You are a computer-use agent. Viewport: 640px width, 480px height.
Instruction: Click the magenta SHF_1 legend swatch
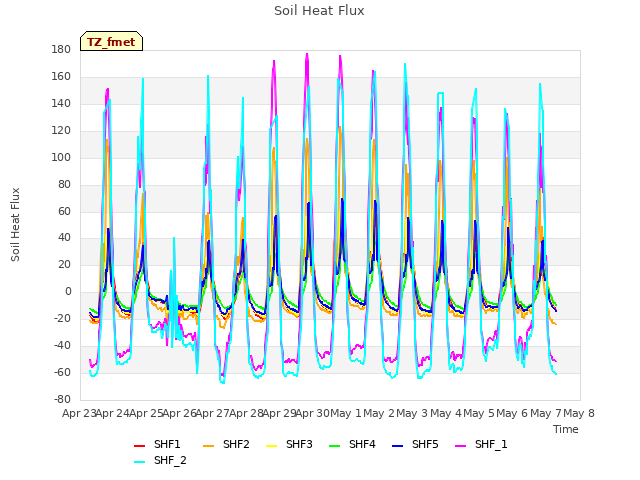point(460,446)
